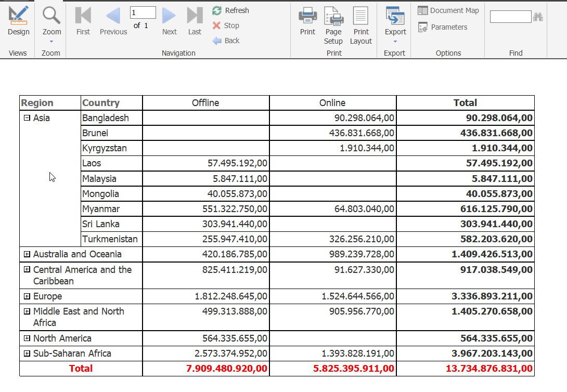The width and height of the screenshot is (567, 392).
Task: Click the current page number field
Action: tap(143, 12)
